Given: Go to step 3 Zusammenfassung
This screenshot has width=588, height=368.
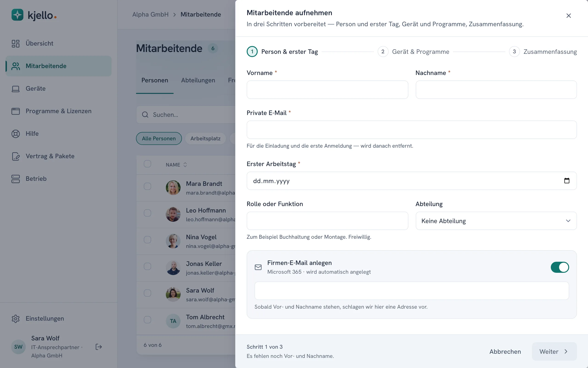Looking at the screenshot, I should (x=543, y=52).
